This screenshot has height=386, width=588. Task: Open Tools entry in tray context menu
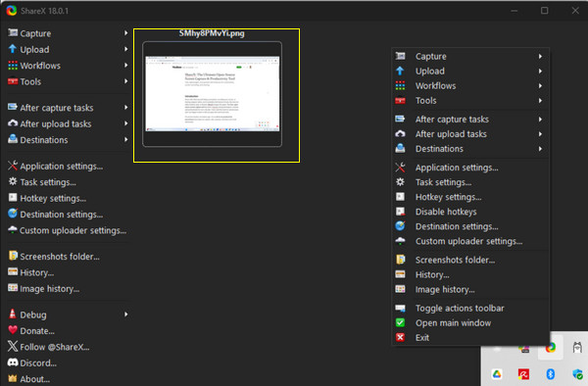click(470, 101)
